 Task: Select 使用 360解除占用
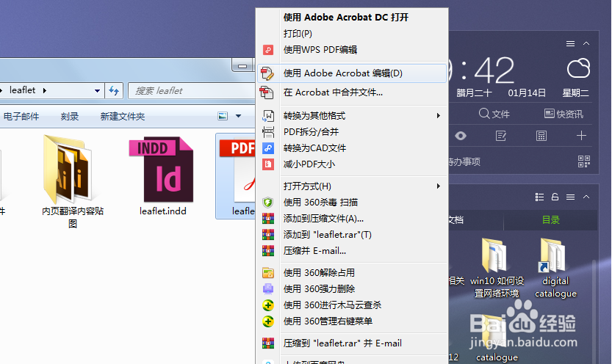(319, 272)
